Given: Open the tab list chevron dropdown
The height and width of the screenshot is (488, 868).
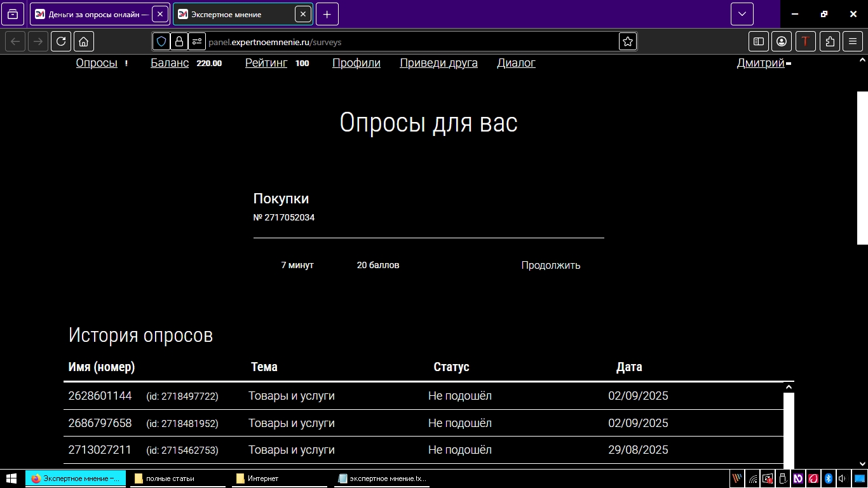Looking at the screenshot, I should coord(741,14).
